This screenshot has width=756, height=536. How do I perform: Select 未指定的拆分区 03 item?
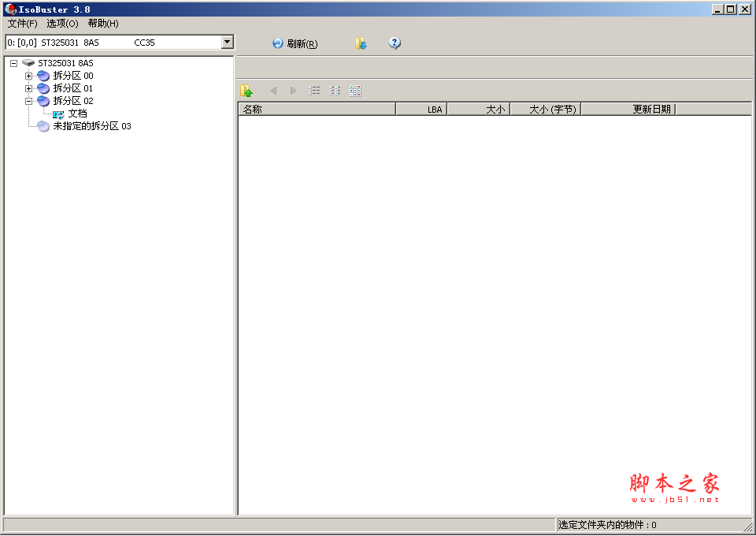tap(91, 126)
